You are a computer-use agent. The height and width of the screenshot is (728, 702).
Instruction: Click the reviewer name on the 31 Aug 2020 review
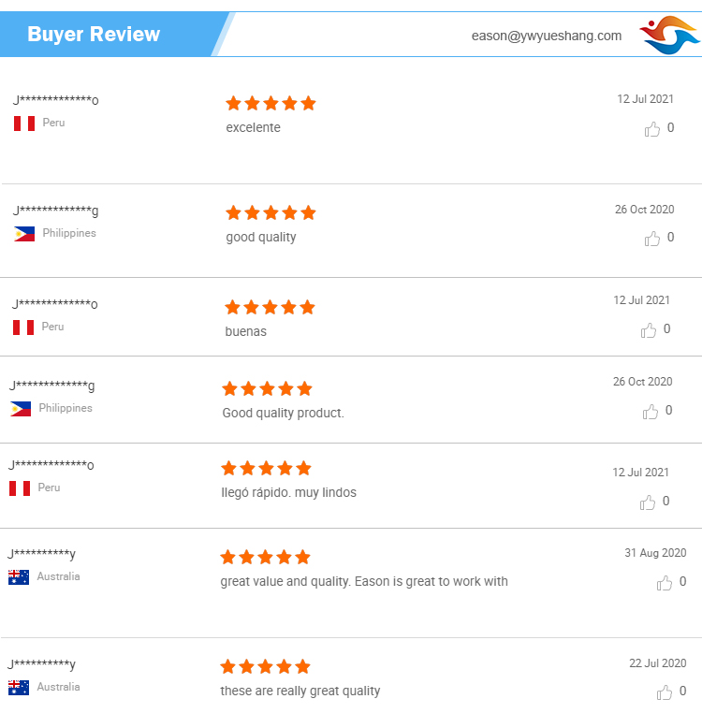tap(42, 554)
